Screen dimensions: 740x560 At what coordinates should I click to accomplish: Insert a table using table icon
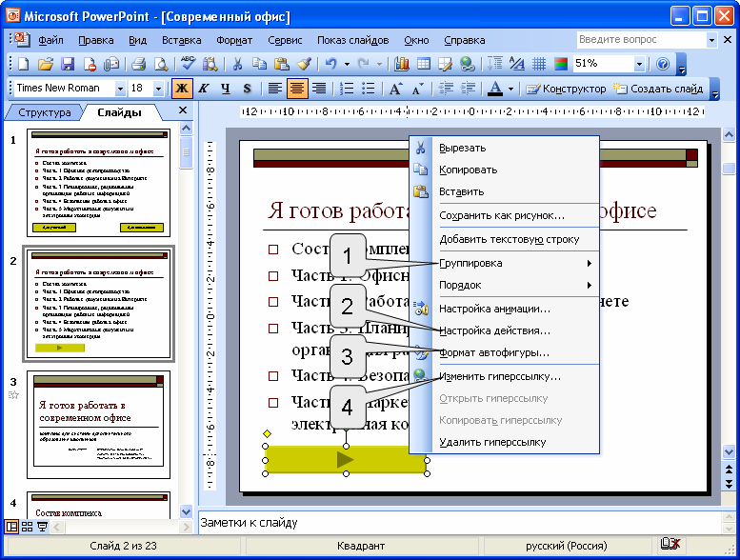[423, 64]
